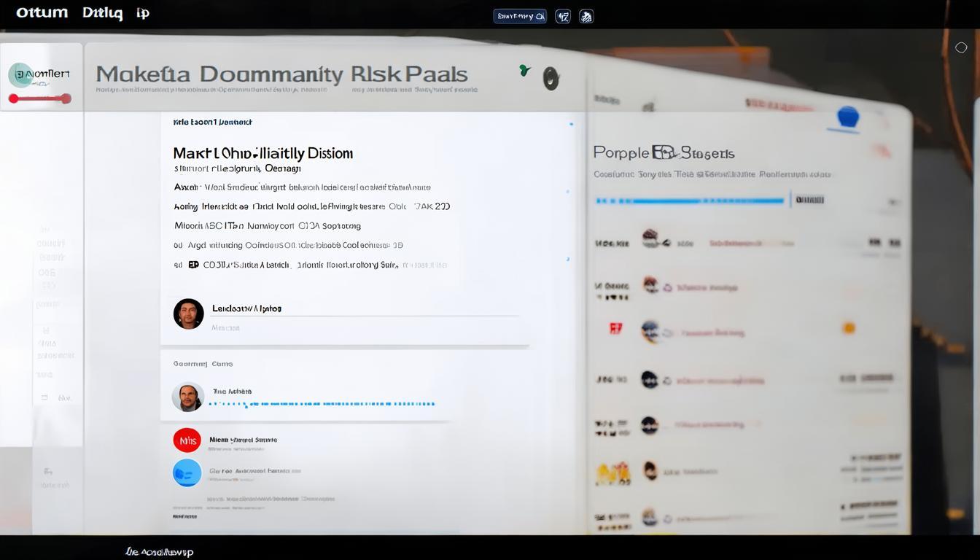Open the fourth avatar in Porpple list
The width and height of the screenshot is (980, 560).
(x=649, y=379)
